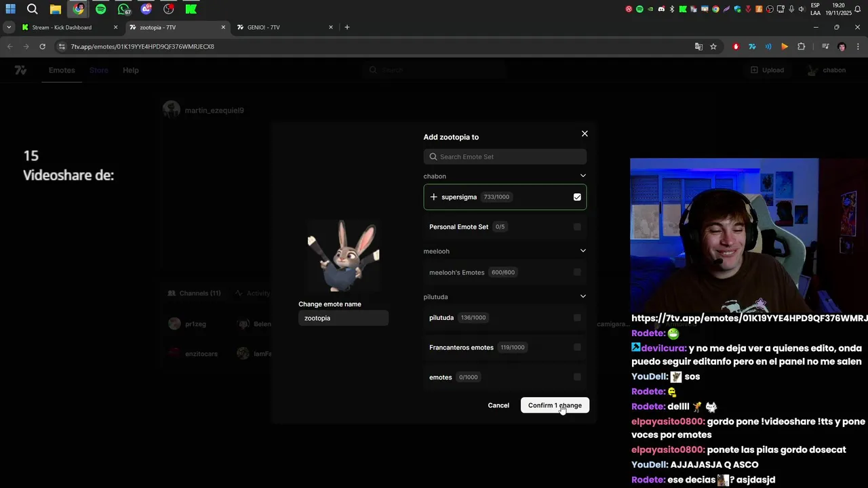
Task: Open the volume speaker tray icon
Action: pos(802,9)
